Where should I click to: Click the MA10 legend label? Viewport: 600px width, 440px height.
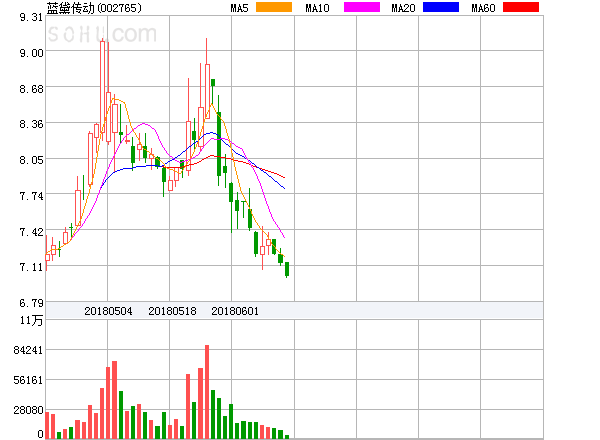coord(317,8)
